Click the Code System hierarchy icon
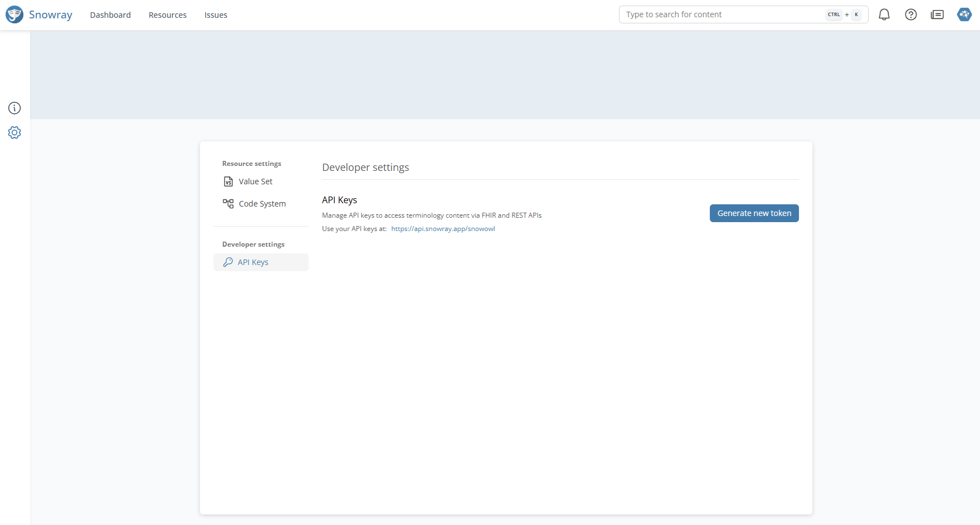980x525 pixels. (228, 204)
